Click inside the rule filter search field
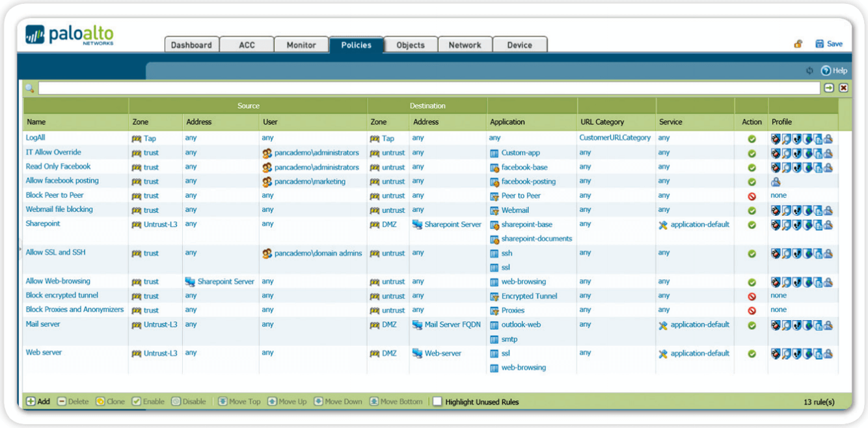This screenshot has height=428, width=868. click(428, 88)
